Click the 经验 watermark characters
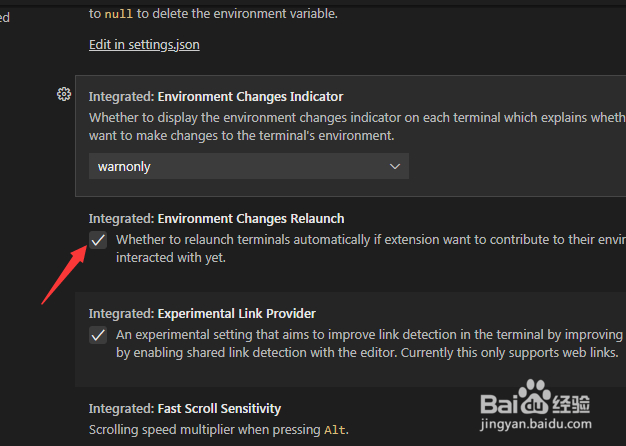 click(571, 404)
